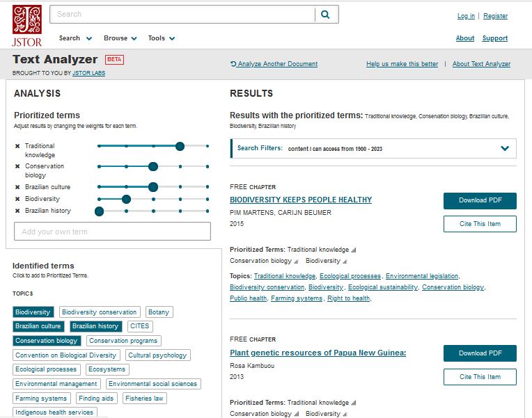Open the Browse dropdown menu
This screenshot has height=418, width=532.
120,38
